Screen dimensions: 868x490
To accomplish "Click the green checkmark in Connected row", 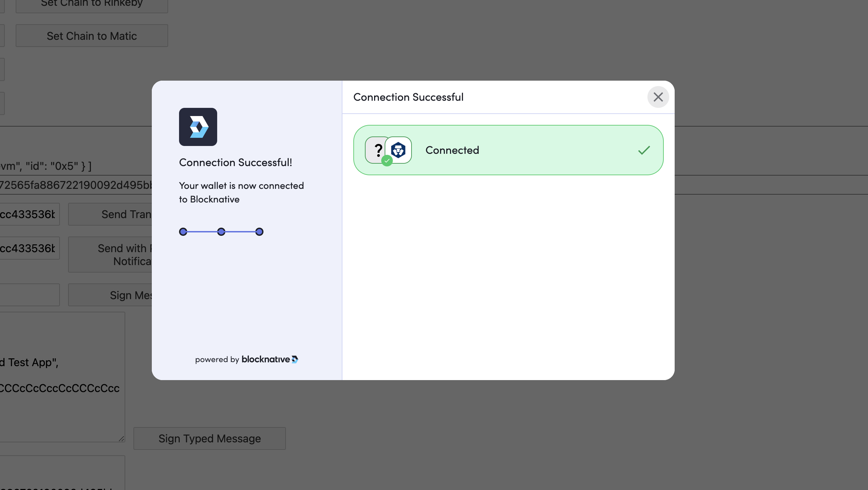I will (644, 150).
